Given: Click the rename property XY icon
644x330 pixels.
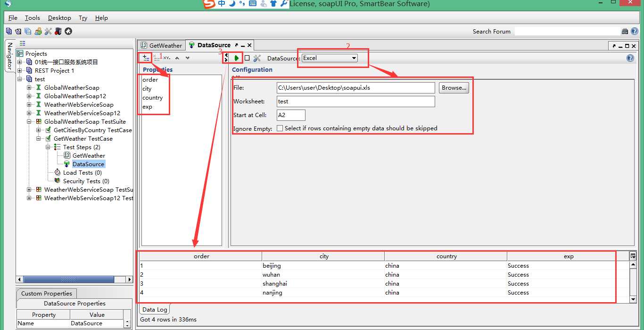Looking at the screenshot, I should [x=167, y=58].
